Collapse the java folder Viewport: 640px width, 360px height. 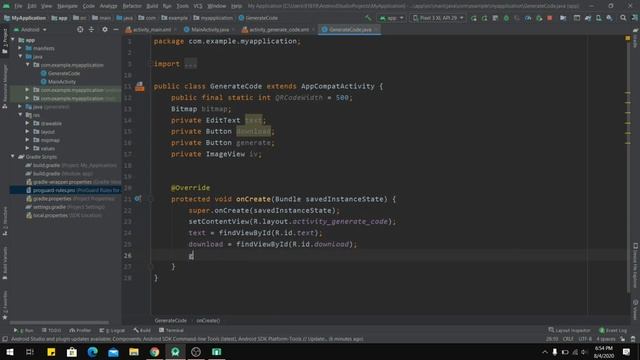20,56
